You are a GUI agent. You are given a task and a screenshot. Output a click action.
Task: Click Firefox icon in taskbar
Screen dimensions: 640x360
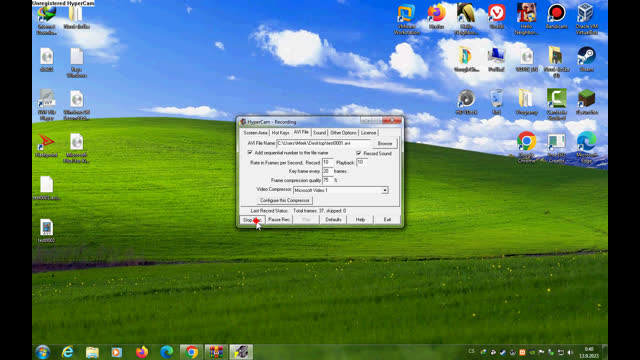[x=142, y=352]
